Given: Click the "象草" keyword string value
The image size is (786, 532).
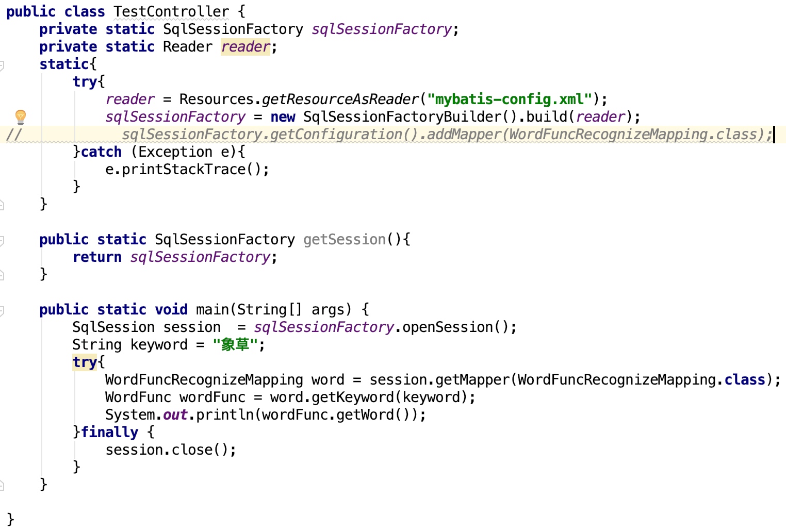Looking at the screenshot, I should [235, 345].
